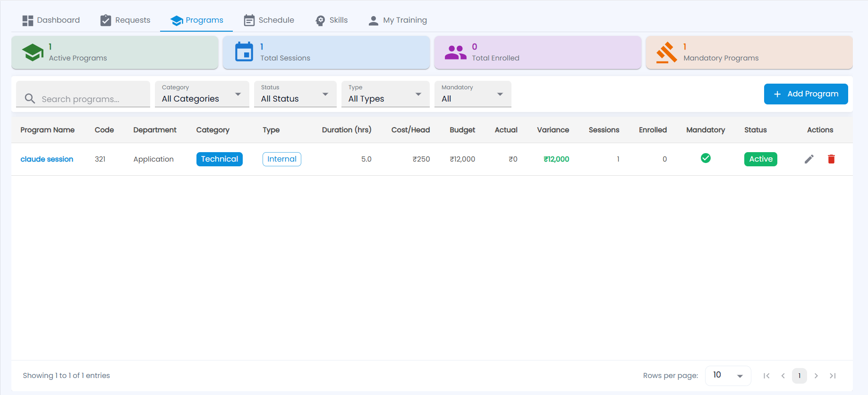Click the Internal type badge
Screen dimensions: 868x395
coord(282,159)
